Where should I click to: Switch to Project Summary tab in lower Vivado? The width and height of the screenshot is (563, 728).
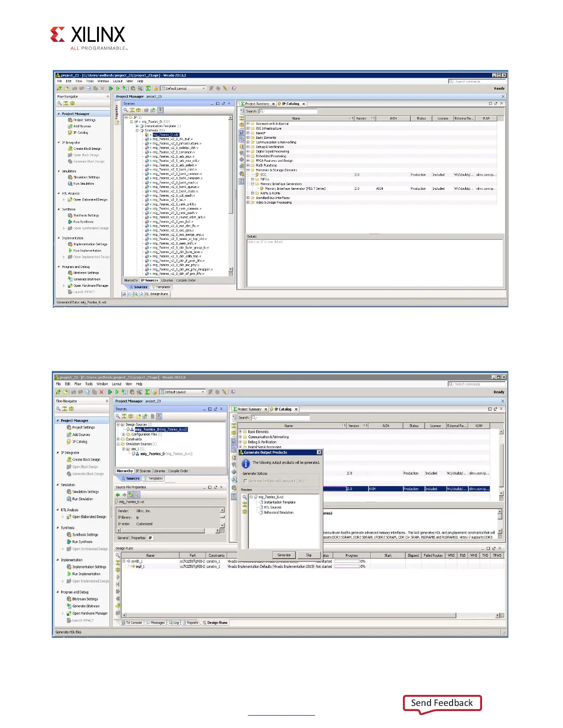click(x=250, y=409)
